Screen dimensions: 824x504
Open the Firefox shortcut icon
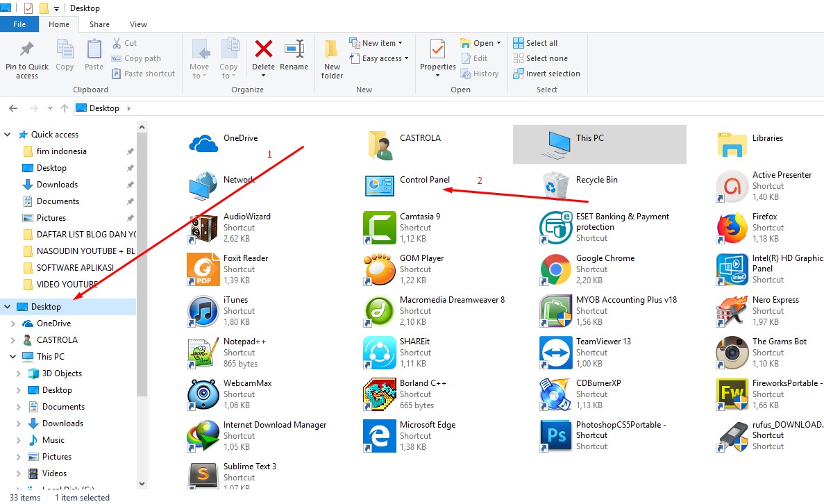pyautogui.click(x=732, y=228)
